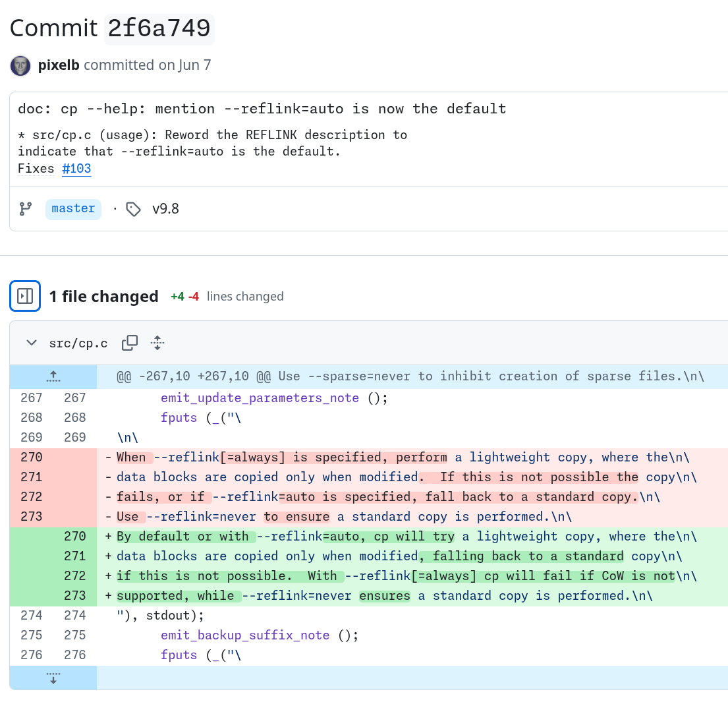Expand hidden lines above line 267

point(53,376)
